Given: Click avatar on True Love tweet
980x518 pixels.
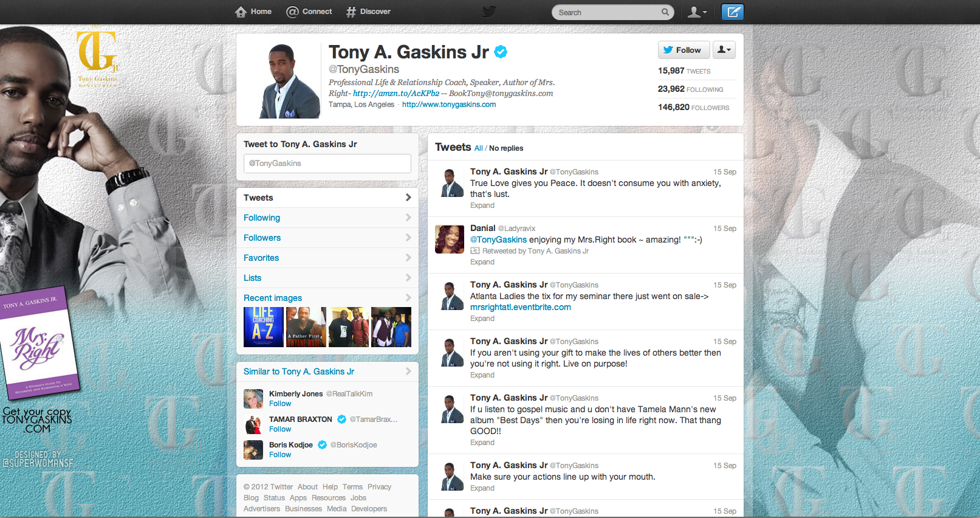Looking at the screenshot, I should tap(450, 182).
